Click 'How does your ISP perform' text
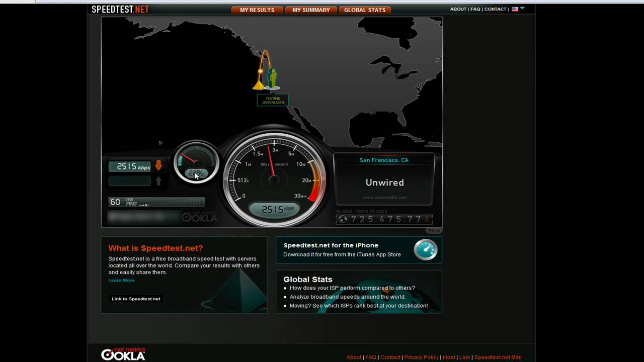644x362 pixels. [x=352, y=288]
